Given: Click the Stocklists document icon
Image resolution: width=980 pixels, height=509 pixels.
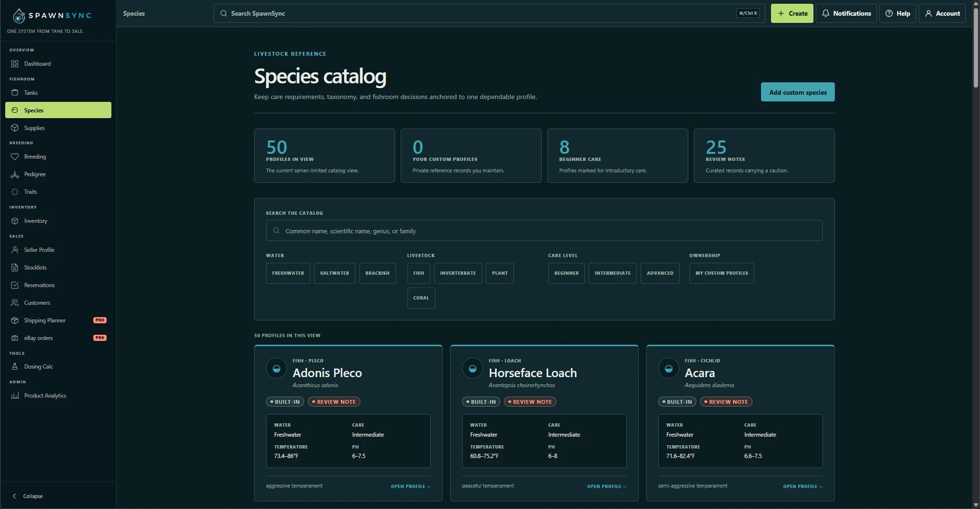Looking at the screenshot, I should pyautogui.click(x=15, y=268).
